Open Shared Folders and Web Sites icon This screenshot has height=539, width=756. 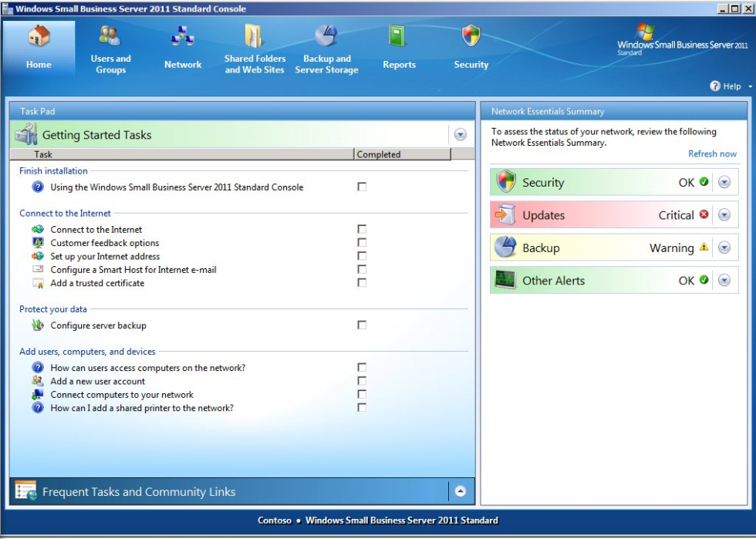[255, 36]
